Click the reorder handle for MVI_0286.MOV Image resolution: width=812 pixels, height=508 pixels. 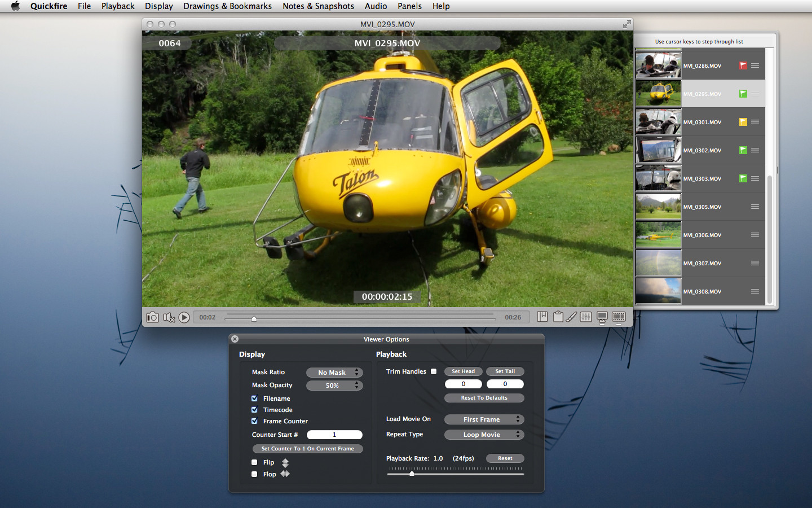pos(755,65)
